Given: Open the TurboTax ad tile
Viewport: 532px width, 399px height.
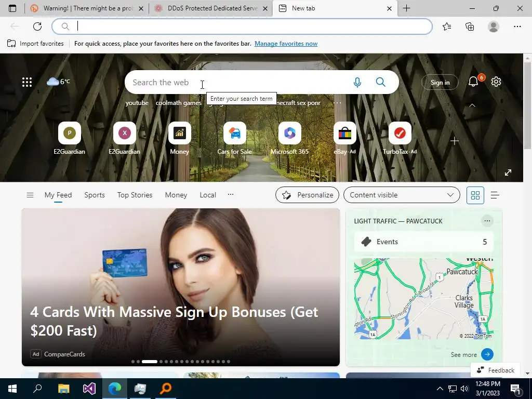Looking at the screenshot, I should (x=400, y=138).
